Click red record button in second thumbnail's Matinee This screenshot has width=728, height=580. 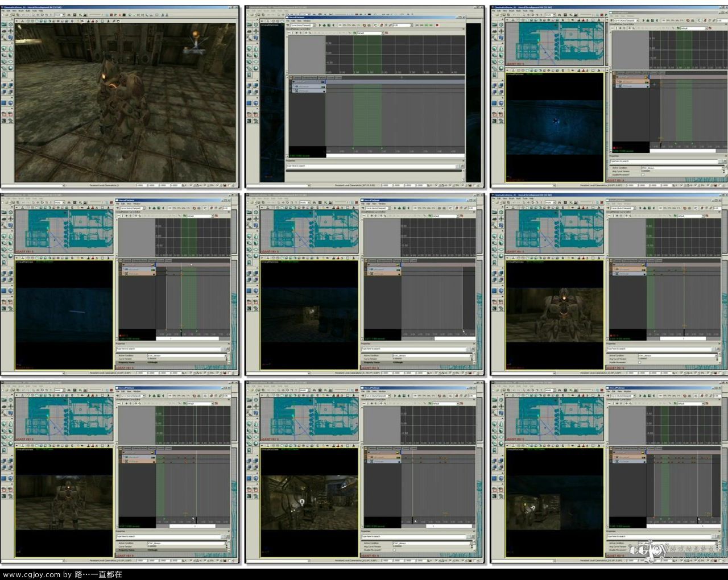tap(437, 25)
